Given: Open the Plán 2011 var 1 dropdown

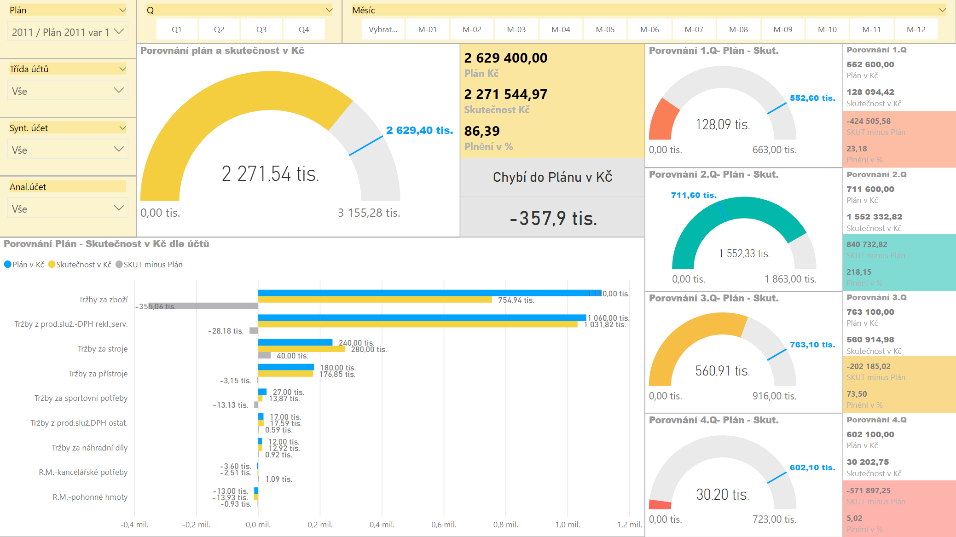Looking at the screenshot, I should [65, 32].
